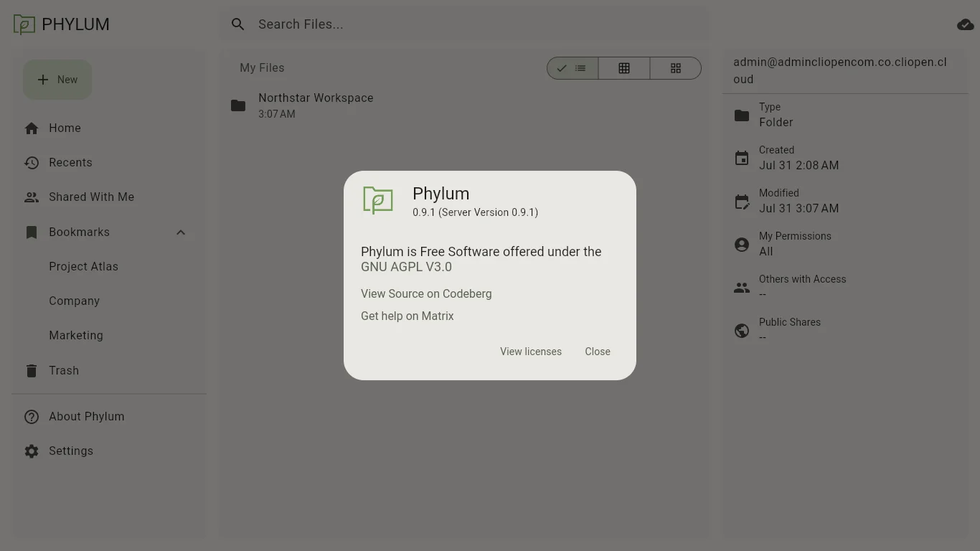Click the cloud sync status icon
This screenshot has width=980, height=551.
pyautogui.click(x=965, y=24)
